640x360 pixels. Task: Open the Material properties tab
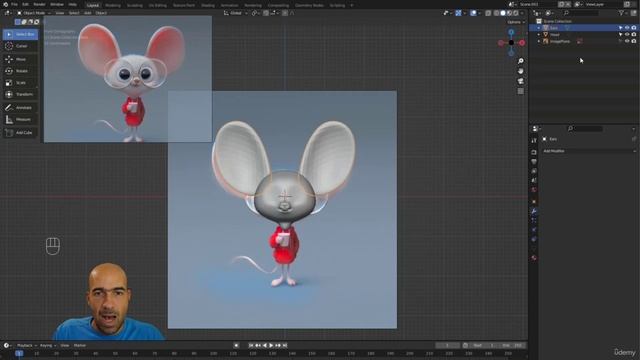point(534,258)
